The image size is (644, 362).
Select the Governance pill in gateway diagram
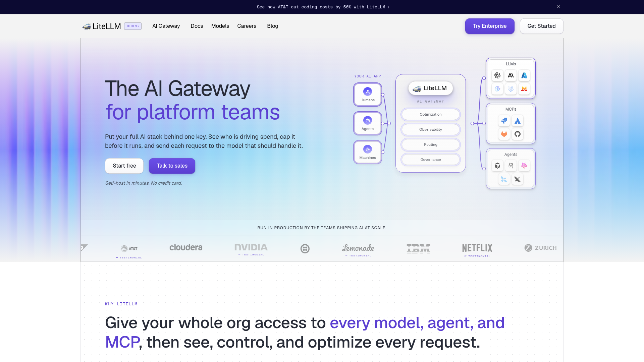(x=431, y=160)
